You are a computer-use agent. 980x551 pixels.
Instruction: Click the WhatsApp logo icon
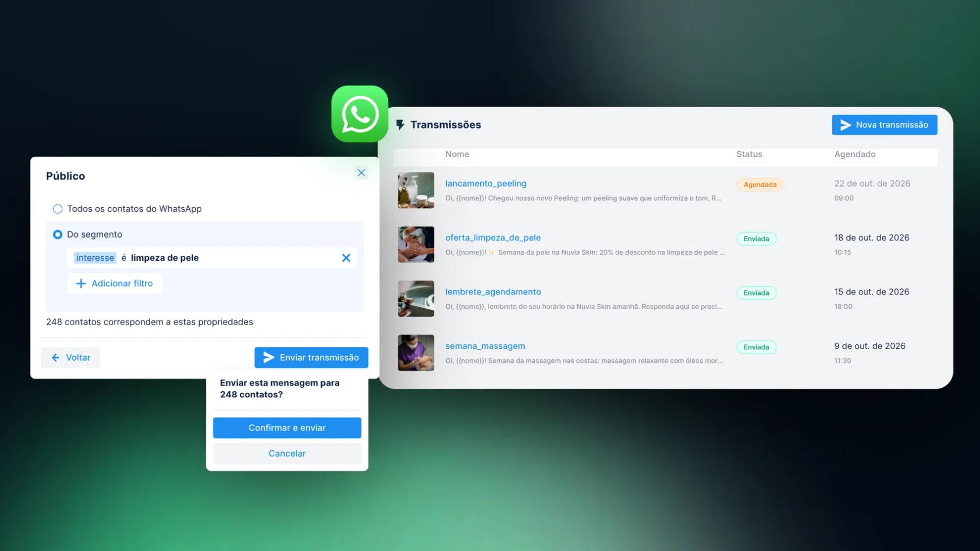(360, 114)
